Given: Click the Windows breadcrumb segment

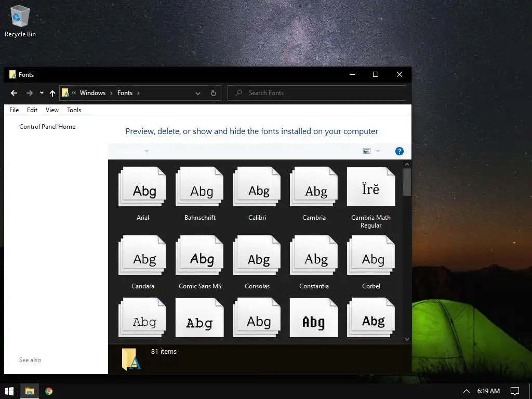Looking at the screenshot, I should [92, 93].
